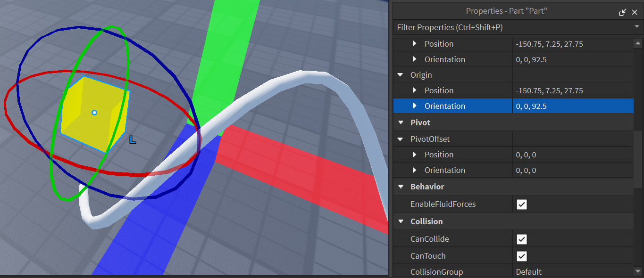Image resolution: width=644 pixels, height=278 pixels.
Task: Edit PivotOffset Orientation value 0, 0, 0
Action: pyautogui.click(x=573, y=170)
